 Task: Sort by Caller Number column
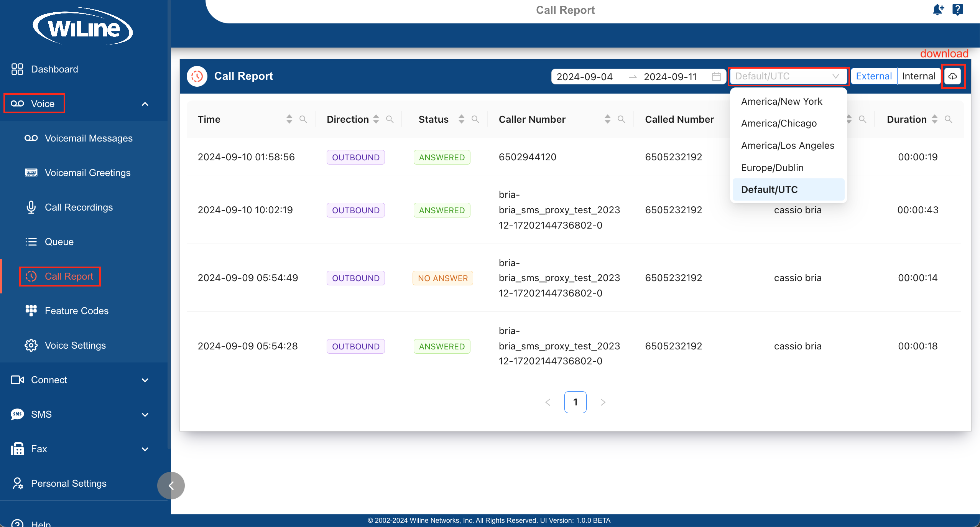click(607, 119)
